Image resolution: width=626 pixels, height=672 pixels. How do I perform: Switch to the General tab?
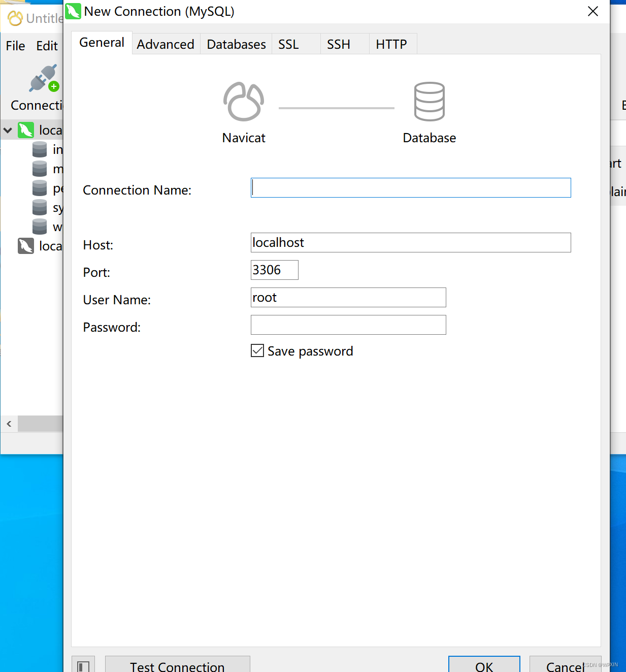point(102,43)
